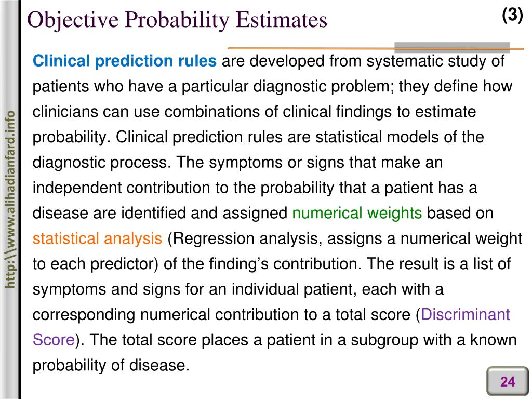Image resolution: width=532 pixels, height=399 pixels.
Task: Click the title "Objective Probability Estimates"
Action: click(177, 20)
